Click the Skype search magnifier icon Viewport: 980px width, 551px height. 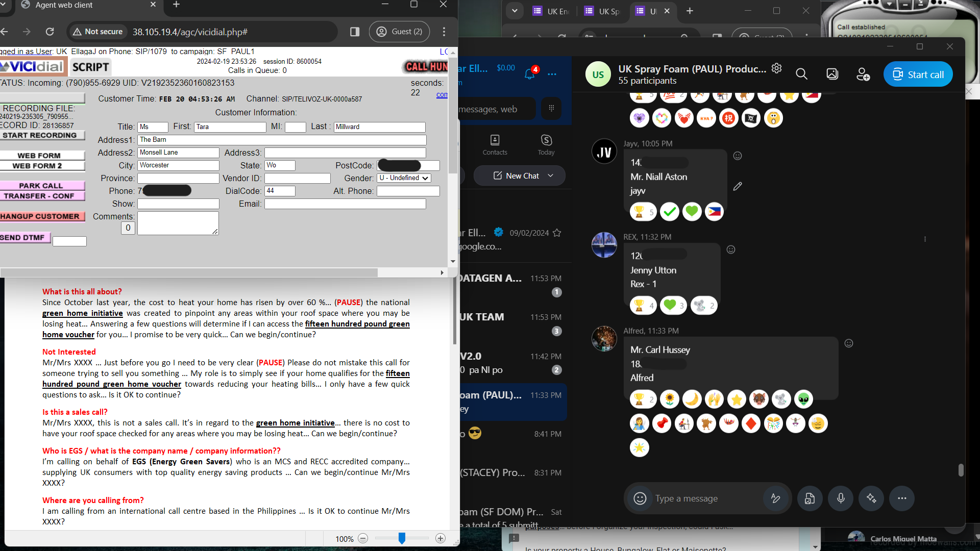click(801, 74)
